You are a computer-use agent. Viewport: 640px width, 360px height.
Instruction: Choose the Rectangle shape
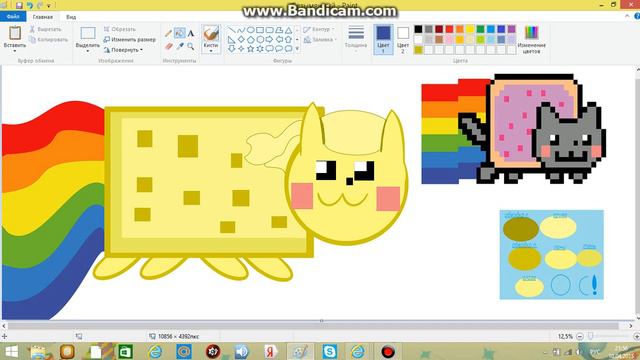click(260, 30)
